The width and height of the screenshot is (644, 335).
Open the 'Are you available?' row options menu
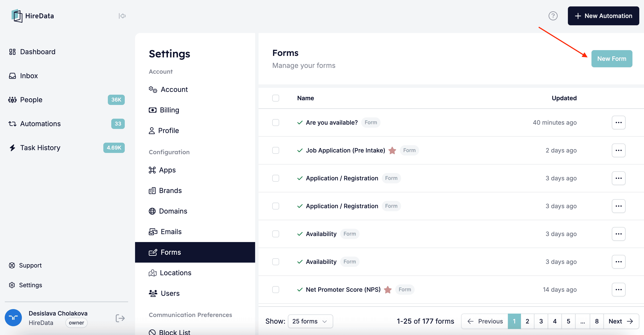[618, 123]
